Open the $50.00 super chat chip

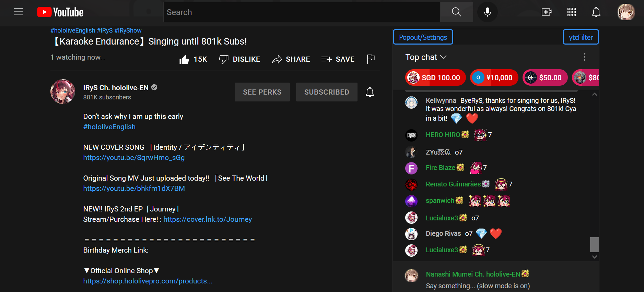pos(545,77)
